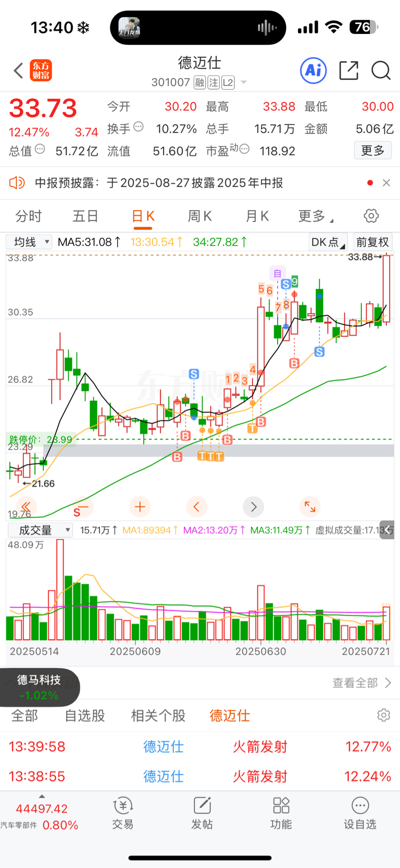Tap fullscreen expand chart button
400x868 pixels.
[x=310, y=506]
